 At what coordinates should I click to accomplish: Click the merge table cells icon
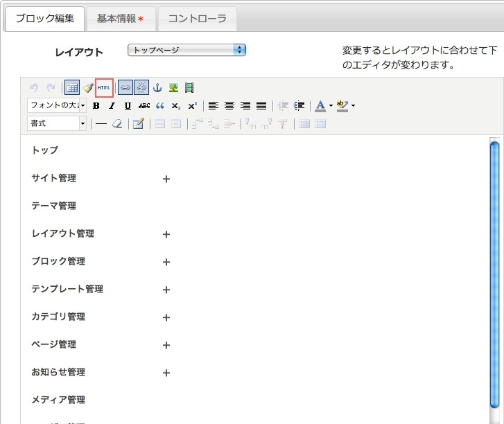(x=320, y=123)
